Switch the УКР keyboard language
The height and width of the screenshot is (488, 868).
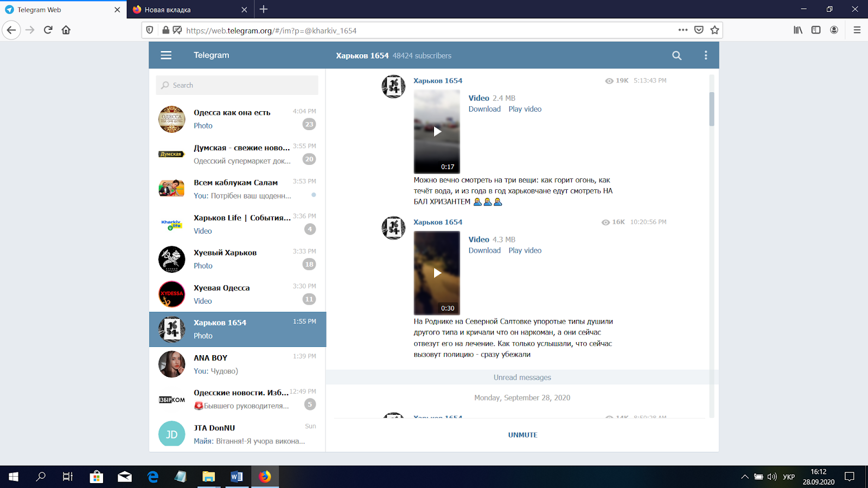click(789, 477)
